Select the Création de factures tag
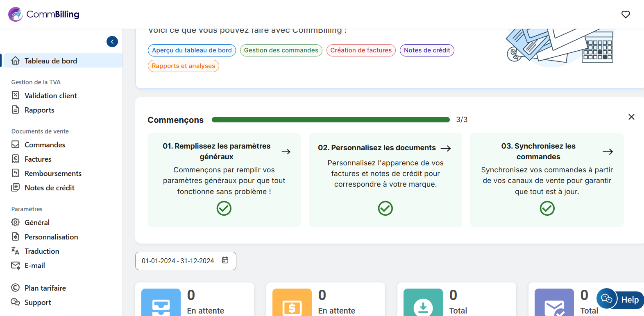The width and height of the screenshot is (644, 316). tap(361, 50)
